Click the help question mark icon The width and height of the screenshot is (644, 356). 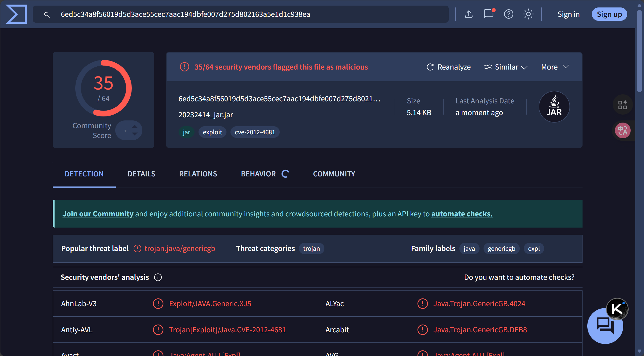pos(509,14)
